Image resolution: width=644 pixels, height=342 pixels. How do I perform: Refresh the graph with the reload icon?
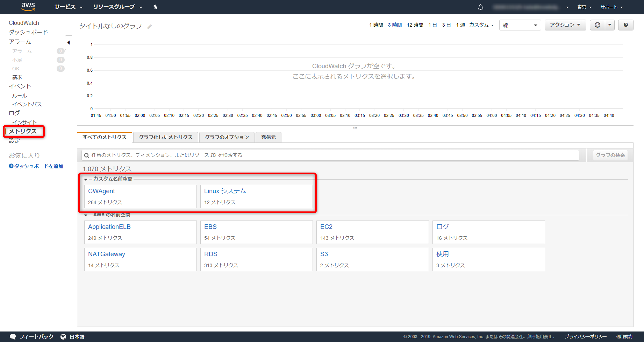(598, 25)
